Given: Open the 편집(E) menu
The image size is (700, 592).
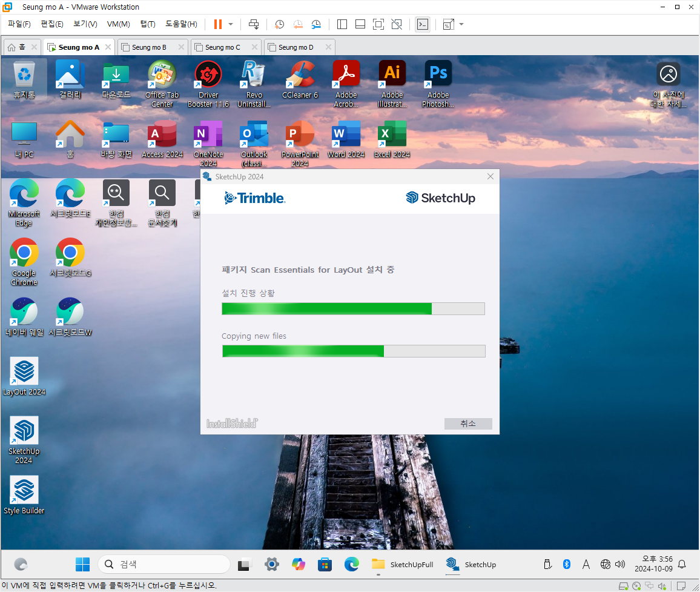Looking at the screenshot, I should 52,24.
